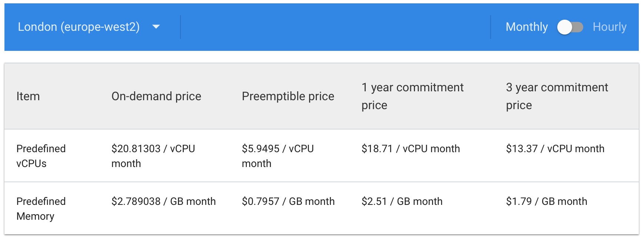Image resolution: width=644 pixels, height=242 pixels.
Task: Toggle the Monthly/Hourly pricing switch
Action: click(x=570, y=27)
